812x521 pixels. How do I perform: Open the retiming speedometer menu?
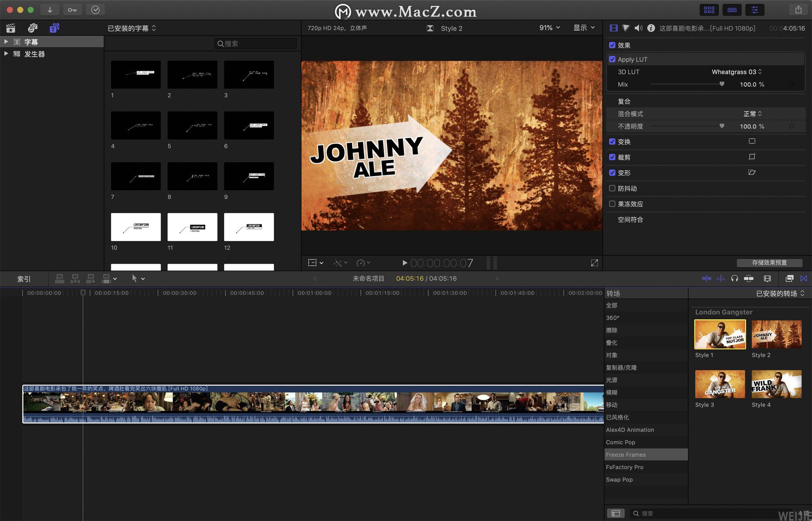pyautogui.click(x=363, y=263)
